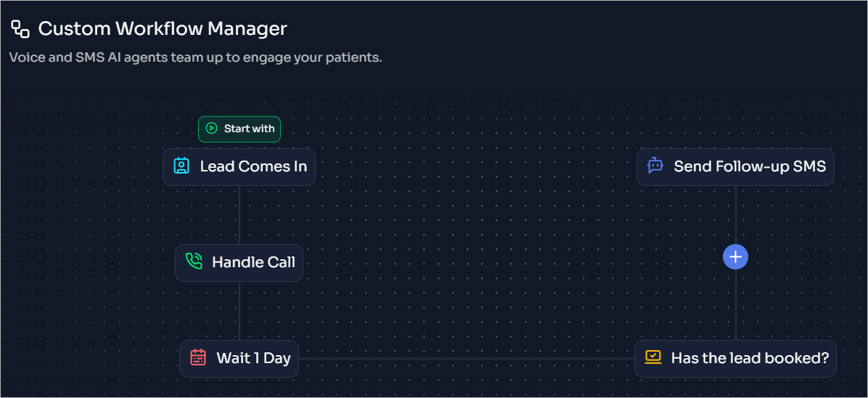Click the robot icon on Send Follow-up SMS
Image resolution: width=868 pixels, height=398 pixels.
click(655, 166)
